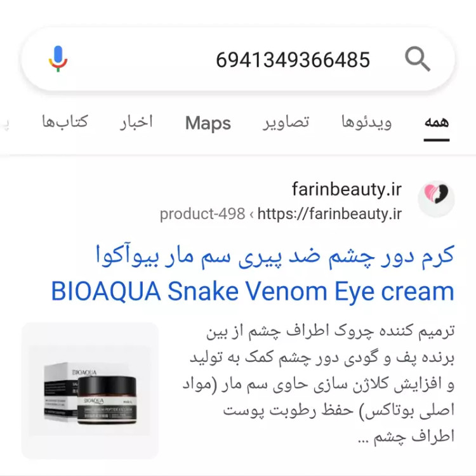Focus the search box containing 6941349366485
The image size is (476, 476).
tap(238, 59)
